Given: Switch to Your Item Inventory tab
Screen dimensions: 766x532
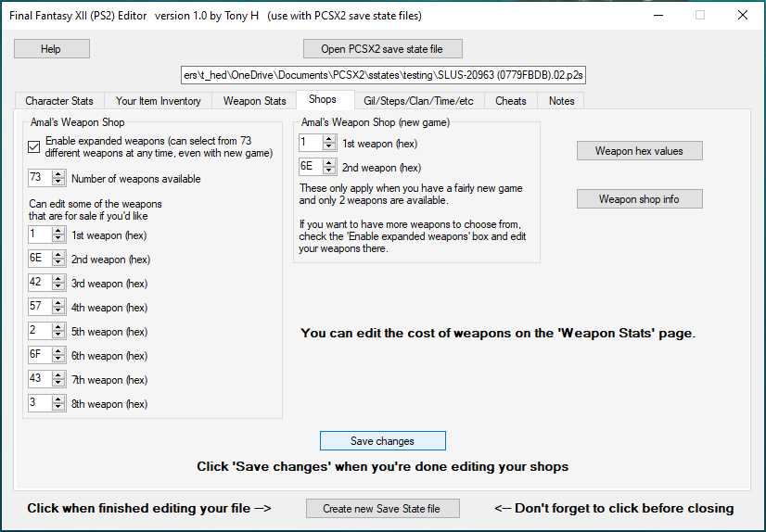Looking at the screenshot, I should 159,100.
